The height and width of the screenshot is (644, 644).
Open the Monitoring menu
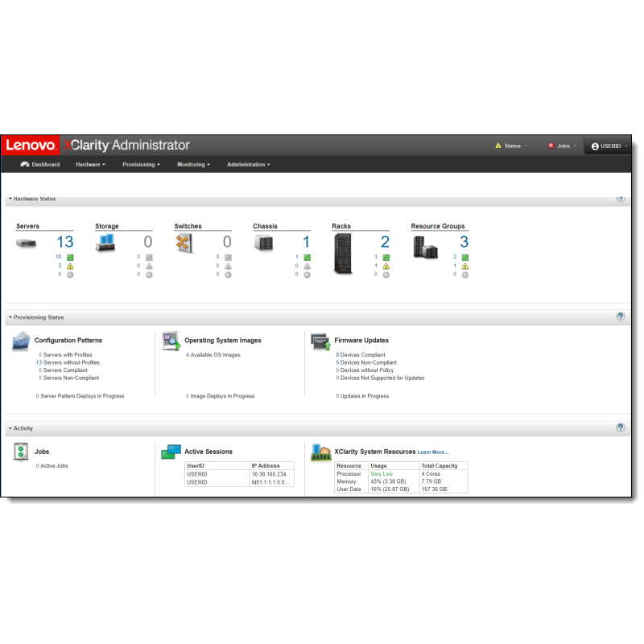tap(193, 164)
